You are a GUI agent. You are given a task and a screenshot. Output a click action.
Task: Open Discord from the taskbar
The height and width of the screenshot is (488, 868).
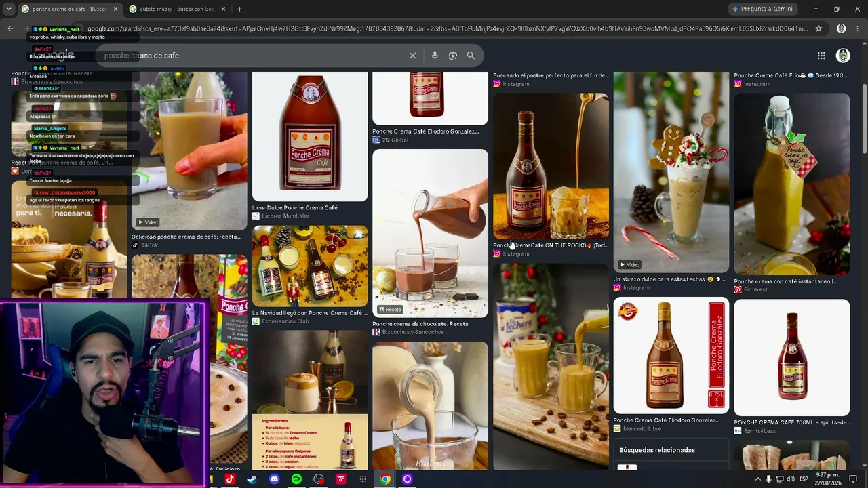274,479
